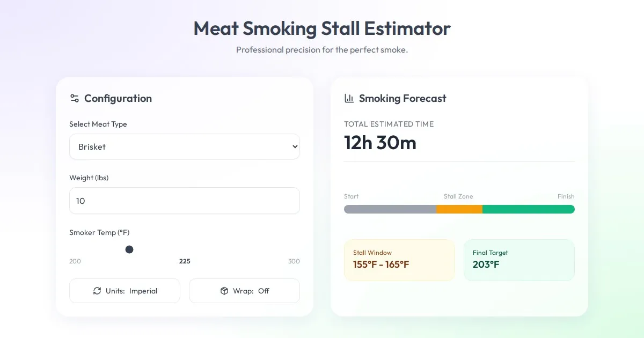Click the 225 smoker temperature value
Viewport: 644px width, 338px height.
tap(185, 261)
